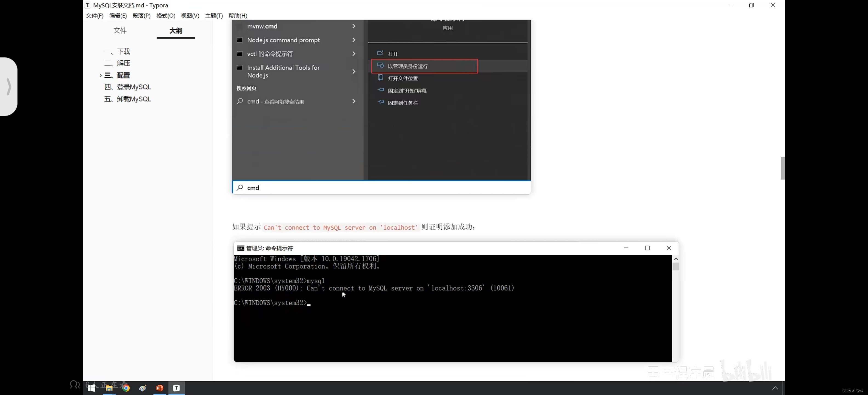This screenshot has height=395, width=868.
Task: Jump to outline heading 五、卸载MySQL
Action: pyautogui.click(x=127, y=99)
